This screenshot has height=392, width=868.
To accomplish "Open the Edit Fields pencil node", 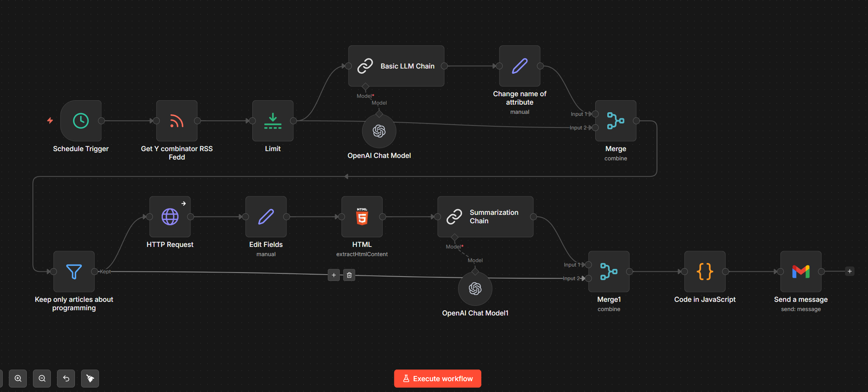I will (x=266, y=217).
